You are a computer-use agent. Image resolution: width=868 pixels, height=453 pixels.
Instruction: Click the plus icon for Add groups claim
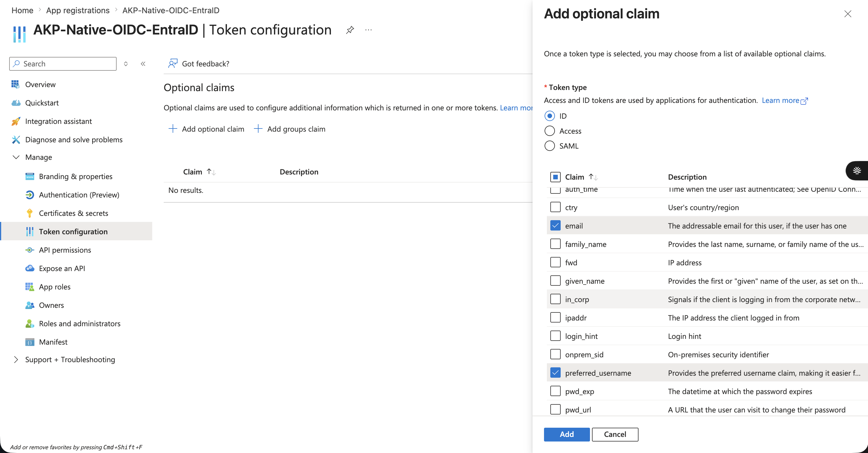pyautogui.click(x=258, y=128)
